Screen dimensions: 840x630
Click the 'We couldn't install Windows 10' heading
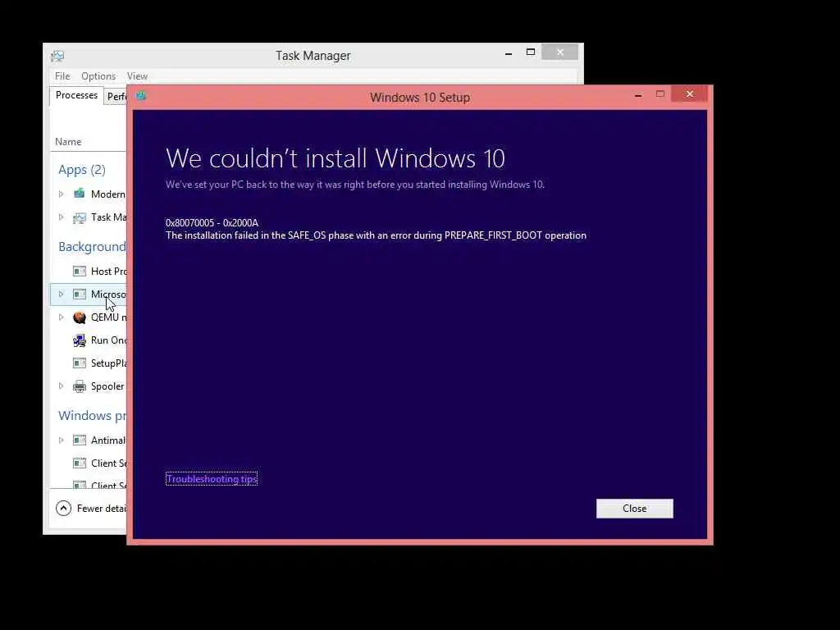click(x=336, y=158)
